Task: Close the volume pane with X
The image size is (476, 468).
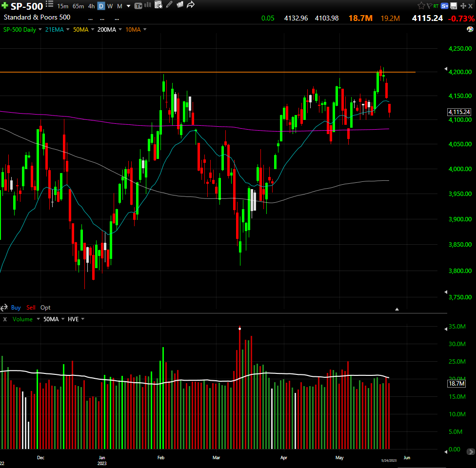Action: click(x=5, y=319)
